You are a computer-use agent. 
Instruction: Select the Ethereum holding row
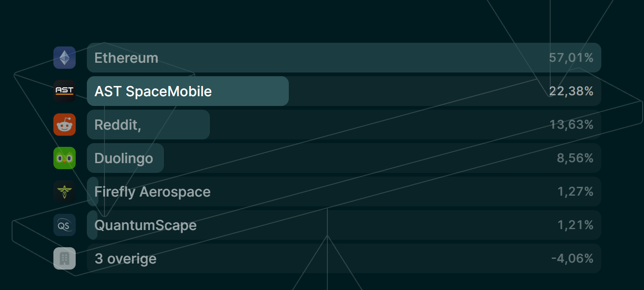click(344, 58)
